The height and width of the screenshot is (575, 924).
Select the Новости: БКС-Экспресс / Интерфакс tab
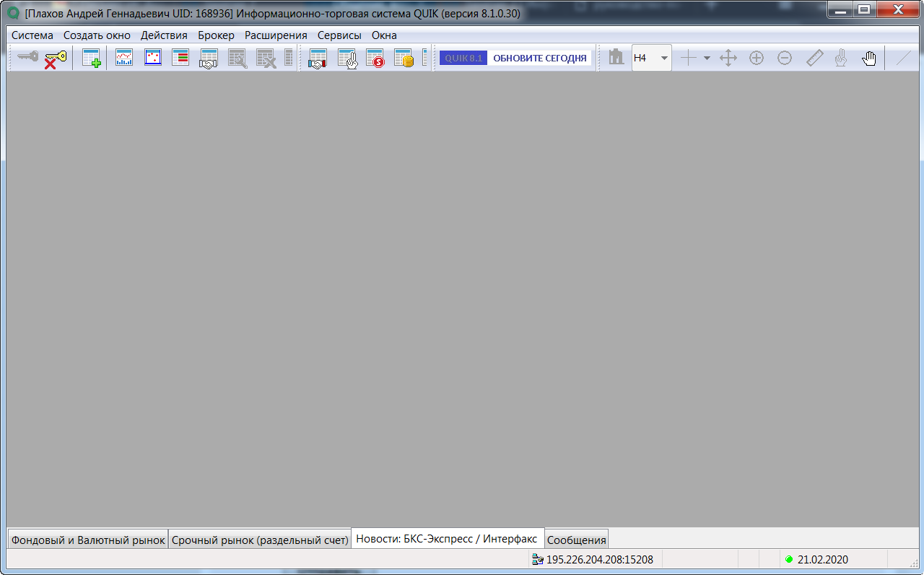[x=448, y=539]
